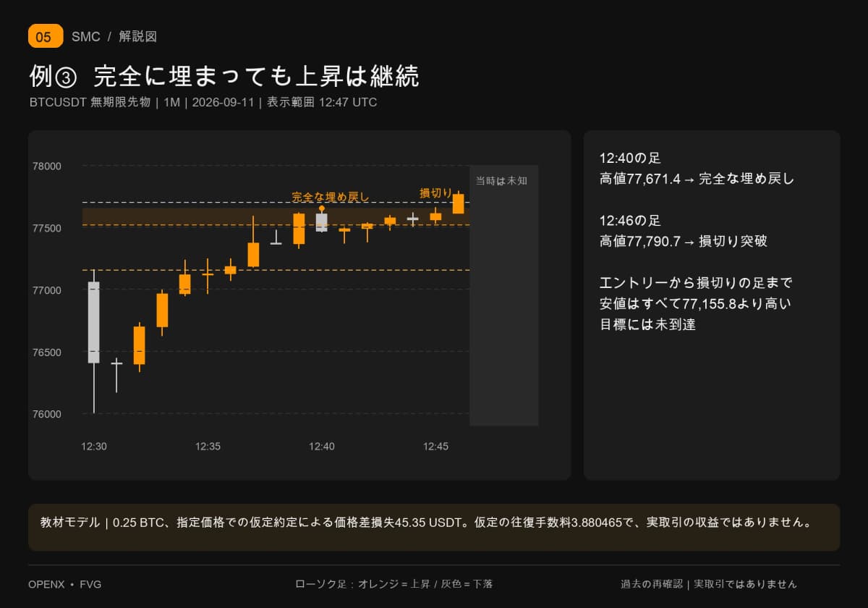
Task: Click the 77500 price axis label
Action: pos(47,228)
